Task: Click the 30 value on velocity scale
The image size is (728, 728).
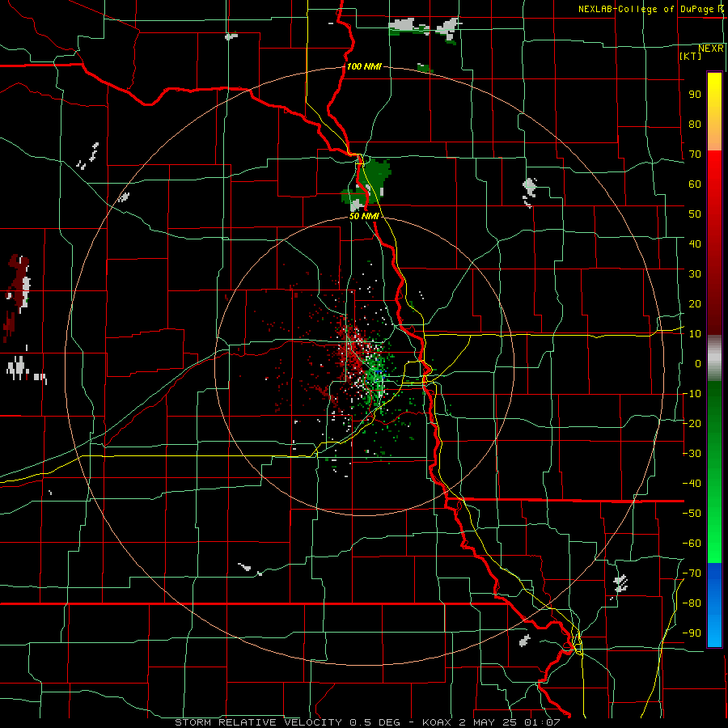Action: (695, 274)
